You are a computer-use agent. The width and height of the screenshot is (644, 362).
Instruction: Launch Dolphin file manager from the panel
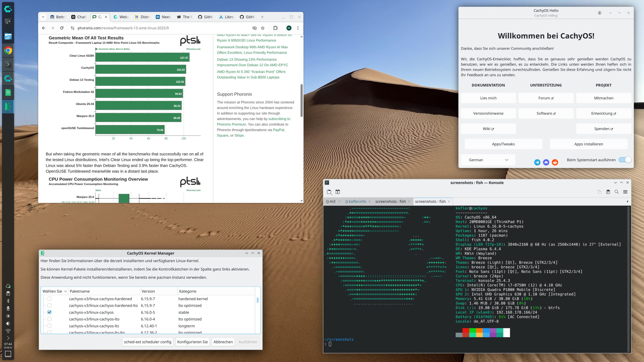pos(8,36)
